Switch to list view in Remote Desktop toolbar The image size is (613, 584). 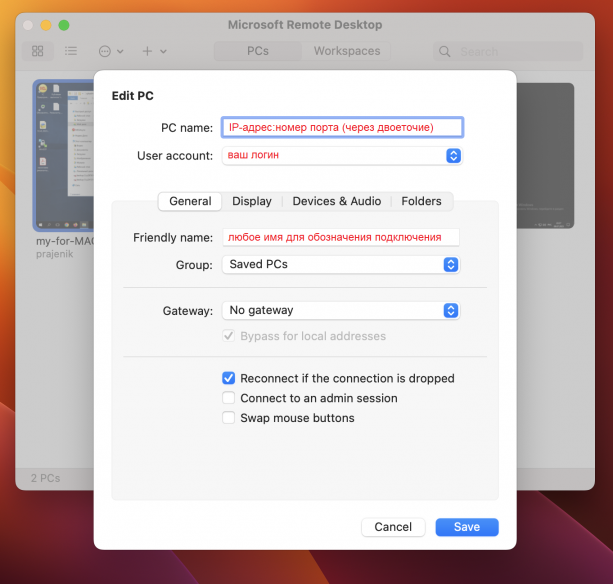tap(71, 51)
